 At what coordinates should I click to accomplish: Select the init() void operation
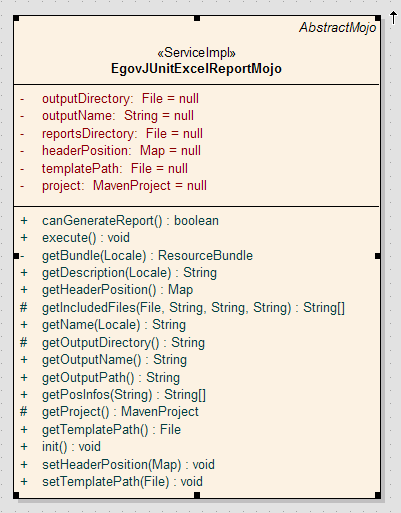point(60,447)
